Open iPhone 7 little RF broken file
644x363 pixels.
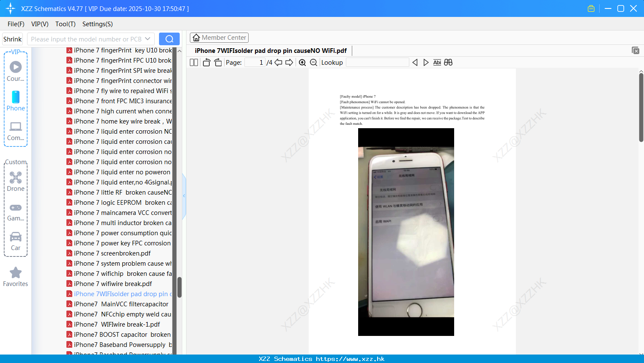point(119,192)
